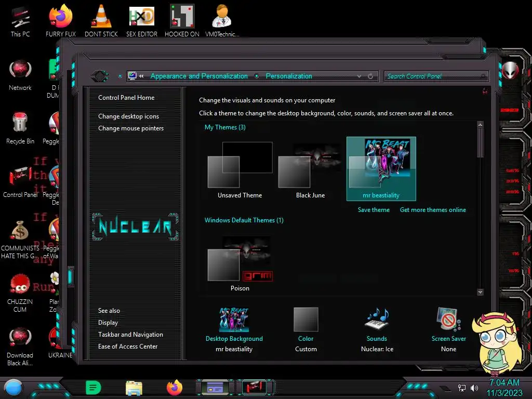Open breadcrumb arrow between Appearance and Personalization

pos(257,76)
